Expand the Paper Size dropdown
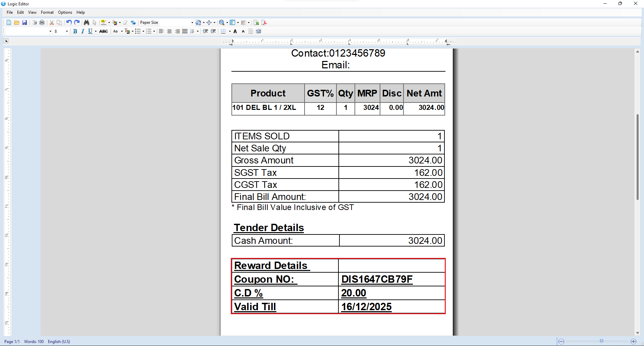This screenshot has width=644, height=346. click(x=192, y=22)
